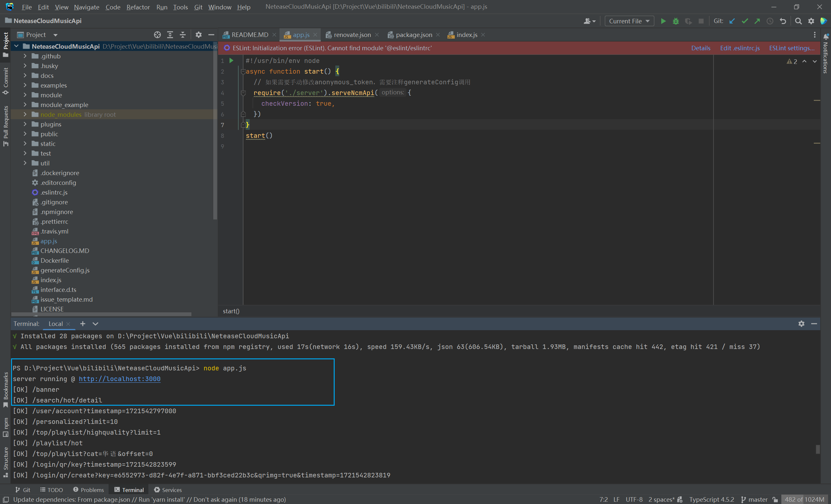Image resolution: width=831 pixels, height=504 pixels.
Task: Run the current file with green play button
Action: (663, 21)
